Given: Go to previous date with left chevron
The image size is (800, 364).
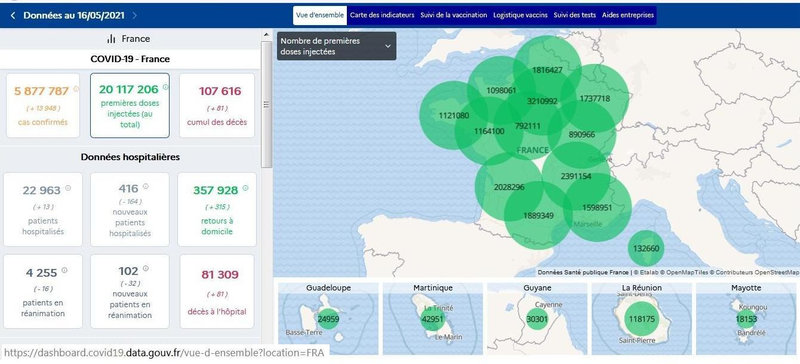Looking at the screenshot, I should 13,16.
